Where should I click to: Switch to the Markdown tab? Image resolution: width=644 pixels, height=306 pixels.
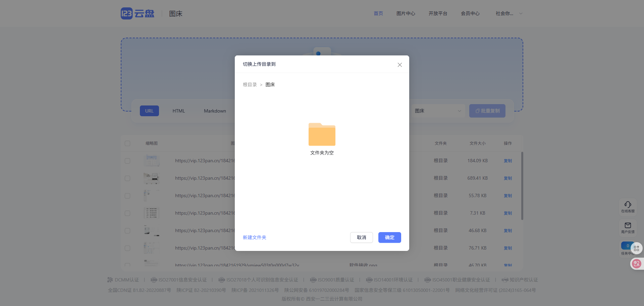[x=215, y=111]
